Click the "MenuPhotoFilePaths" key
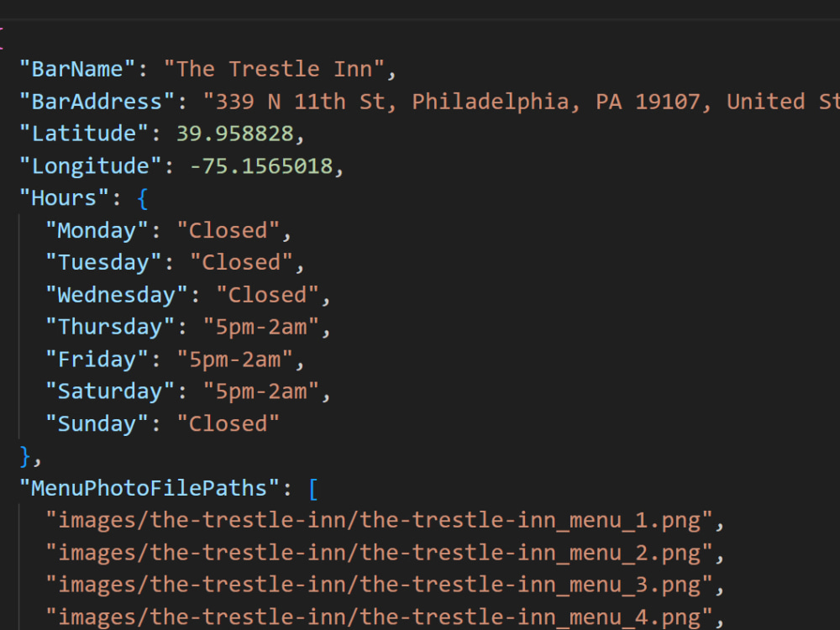840x630 pixels. [150, 489]
